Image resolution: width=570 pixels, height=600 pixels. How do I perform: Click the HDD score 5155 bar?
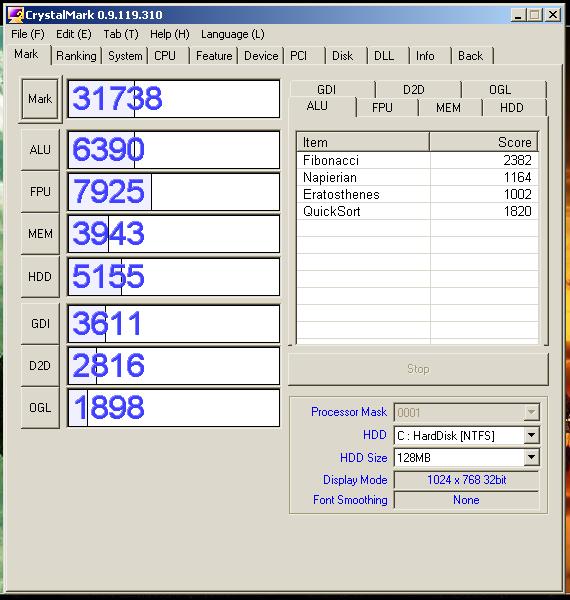174,277
